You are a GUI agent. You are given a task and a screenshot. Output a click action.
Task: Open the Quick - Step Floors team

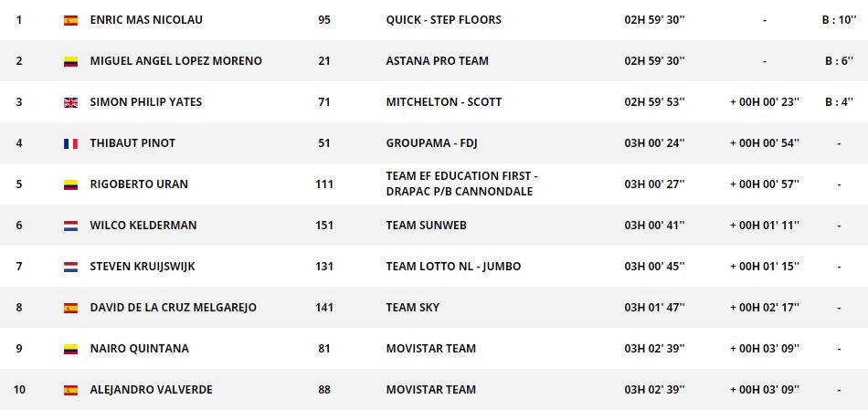tap(443, 20)
